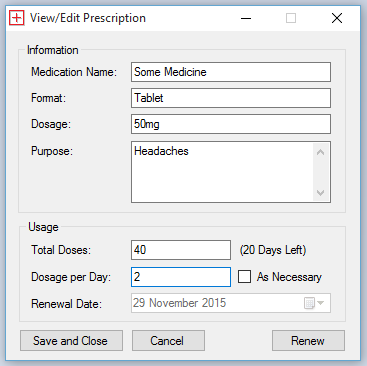This screenshot has height=366, width=367.
Task: Toggle the As Necessary checkbox
Action: (x=244, y=277)
